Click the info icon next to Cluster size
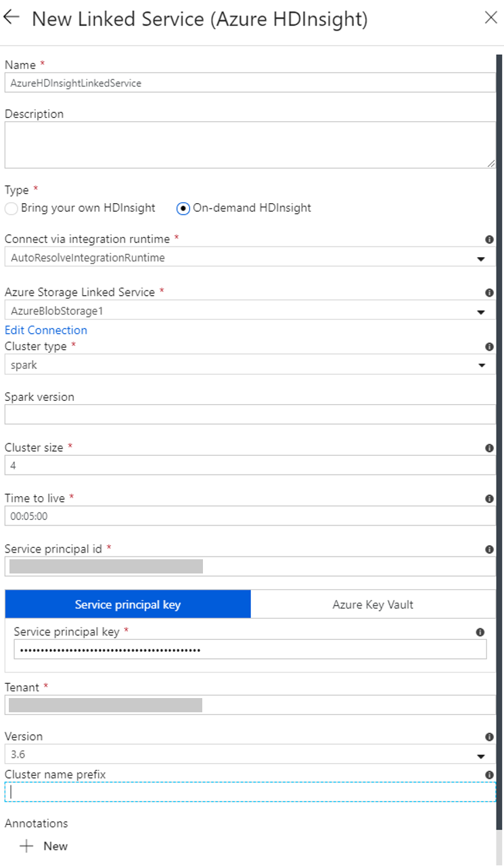 489,448
